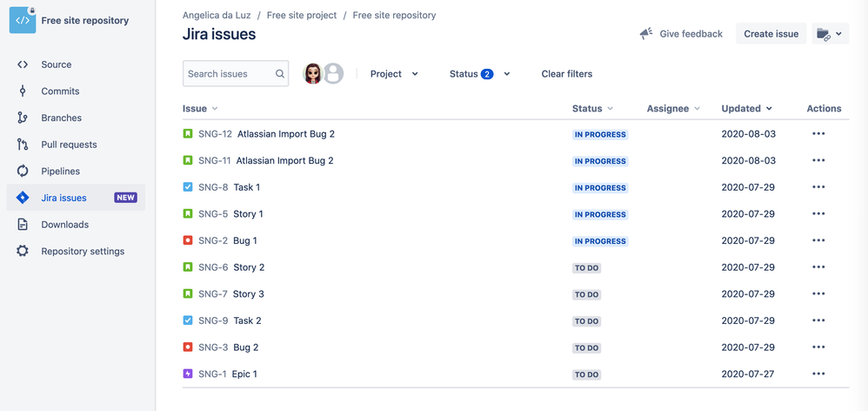Sort by the Updated column header
Viewport: 868px width, 411px height.
point(746,109)
